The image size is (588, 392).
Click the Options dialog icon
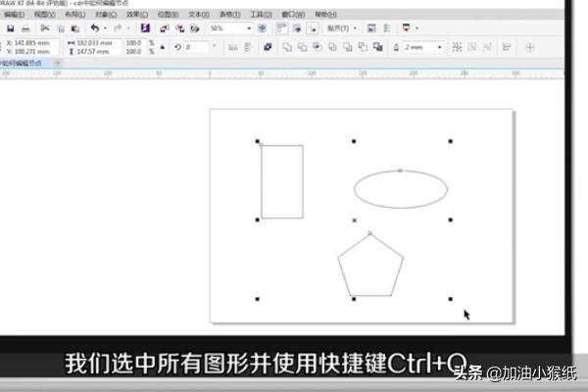[371, 28]
